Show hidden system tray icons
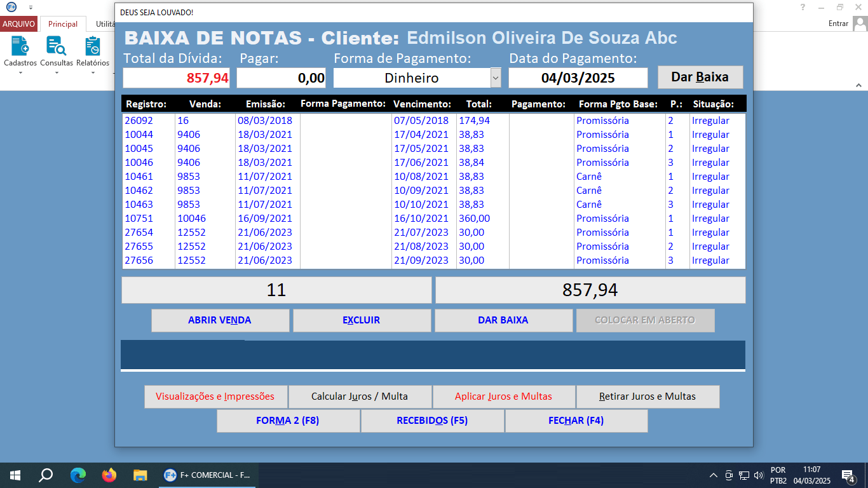Image resolution: width=868 pixels, height=488 pixels. [714, 475]
